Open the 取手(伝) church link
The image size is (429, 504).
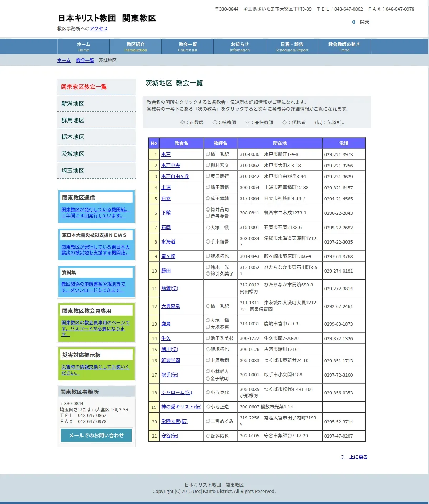pyautogui.click(x=170, y=375)
